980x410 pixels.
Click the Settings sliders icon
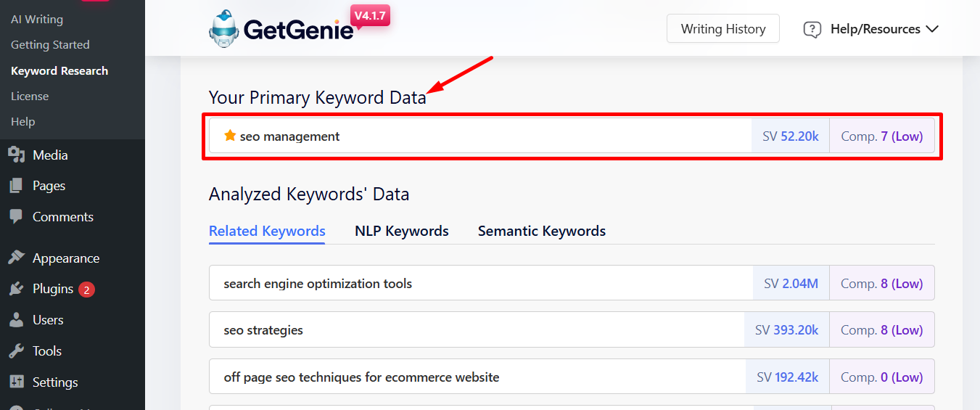tap(17, 382)
